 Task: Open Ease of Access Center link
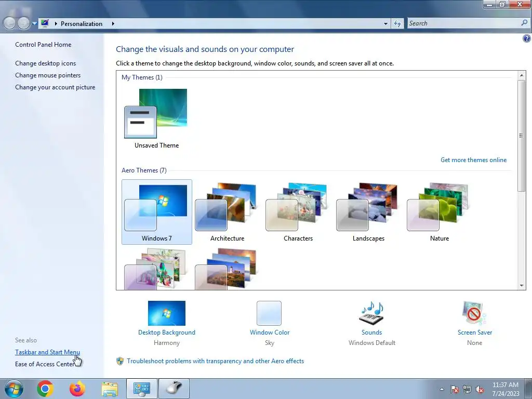pos(45,364)
